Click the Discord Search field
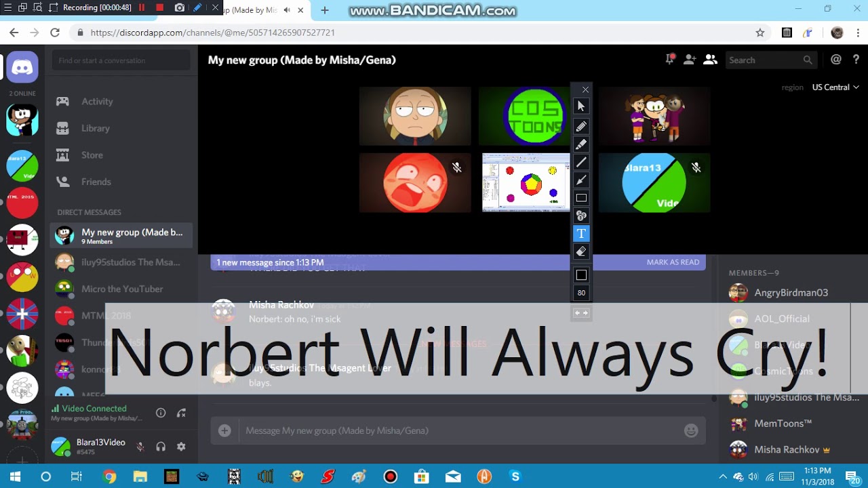The height and width of the screenshot is (488, 868). pyautogui.click(x=770, y=60)
